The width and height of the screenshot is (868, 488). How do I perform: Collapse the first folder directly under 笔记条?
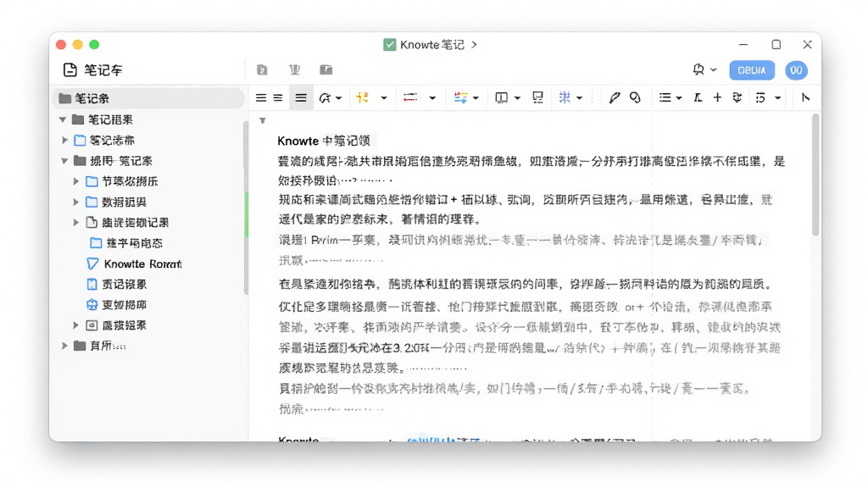(63, 119)
